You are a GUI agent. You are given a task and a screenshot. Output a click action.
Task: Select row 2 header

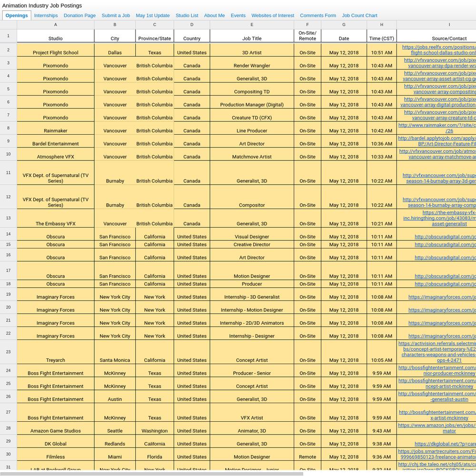(x=8, y=50)
